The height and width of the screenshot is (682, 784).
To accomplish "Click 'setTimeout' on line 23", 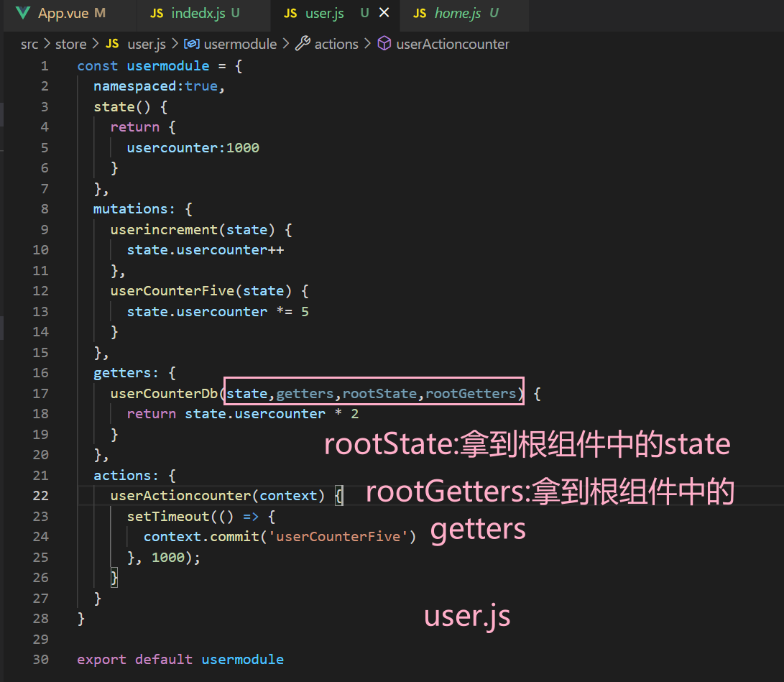I will click(168, 517).
